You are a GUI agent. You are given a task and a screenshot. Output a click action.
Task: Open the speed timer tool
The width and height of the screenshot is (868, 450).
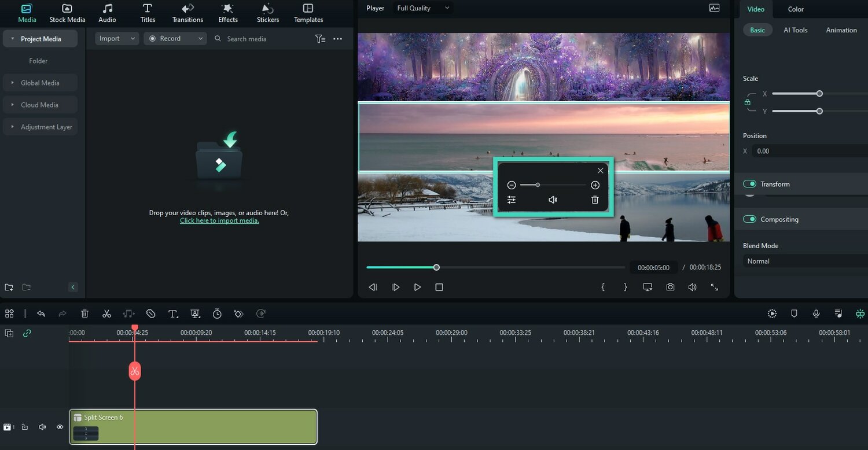(217, 313)
